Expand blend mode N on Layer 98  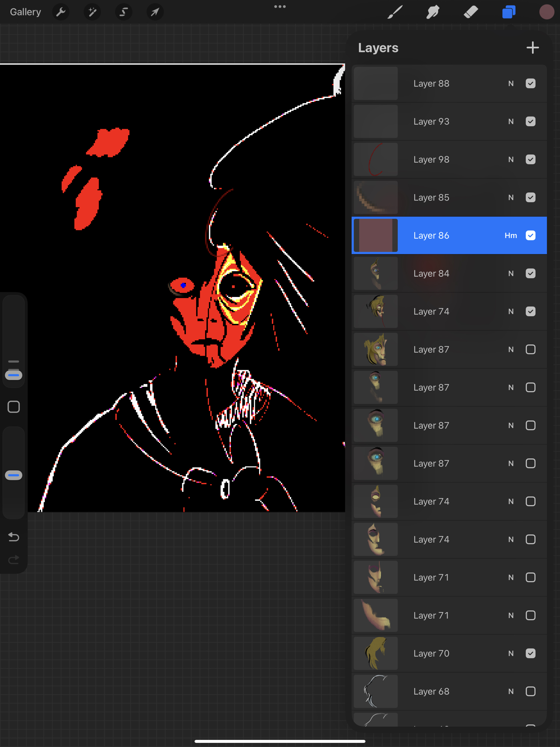(x=511, y=159)
